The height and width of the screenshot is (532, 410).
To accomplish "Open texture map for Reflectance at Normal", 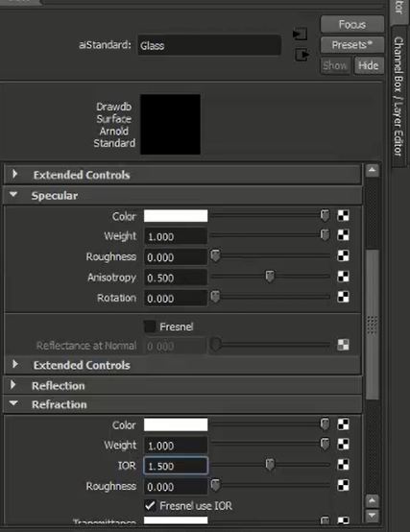I will coord(343,345).
